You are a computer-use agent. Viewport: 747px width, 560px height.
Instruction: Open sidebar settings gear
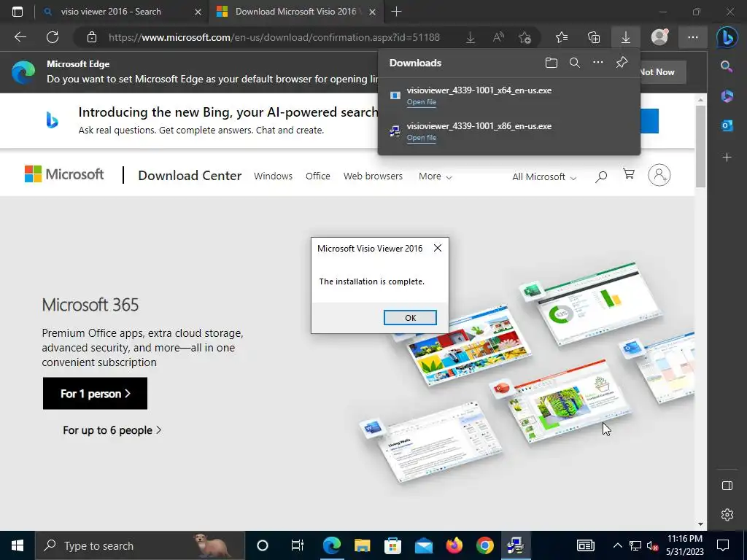[x=727, y=515]
